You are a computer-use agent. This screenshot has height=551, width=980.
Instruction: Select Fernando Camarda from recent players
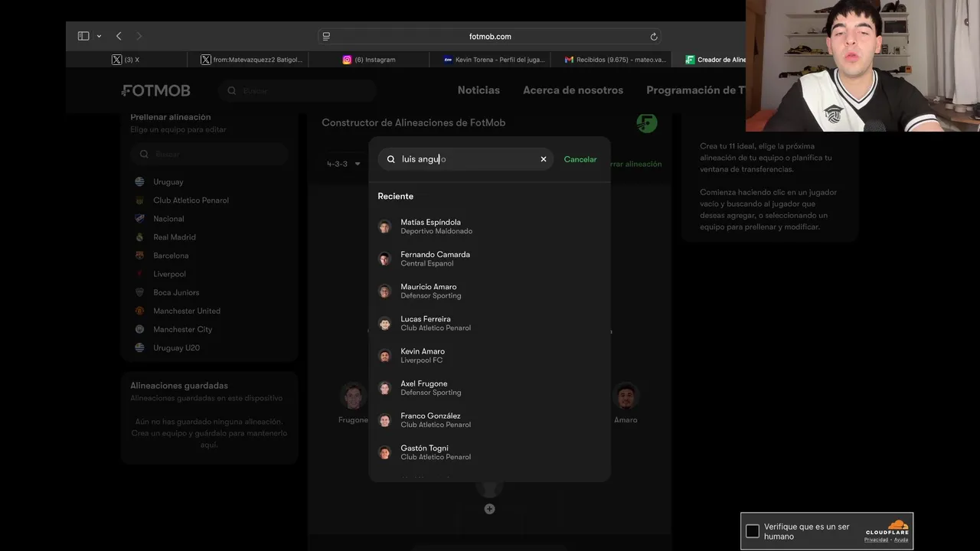point(489,259)
